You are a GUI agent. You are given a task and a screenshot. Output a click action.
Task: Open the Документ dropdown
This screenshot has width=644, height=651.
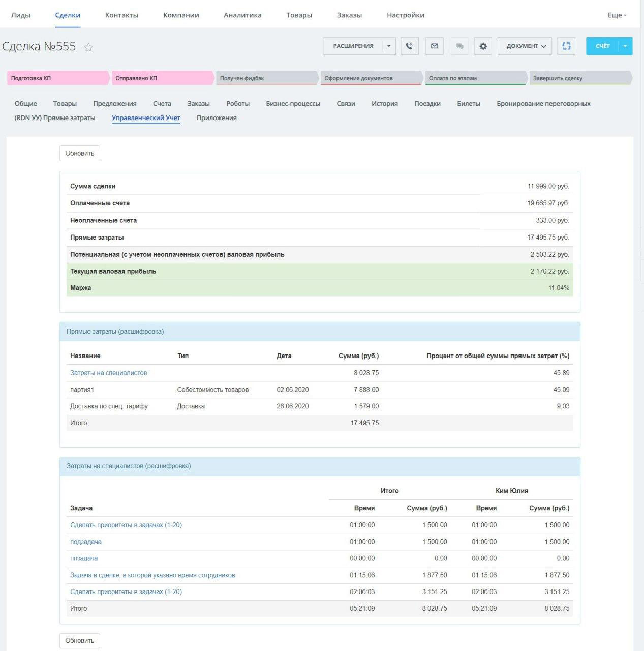tap(525, 46)
